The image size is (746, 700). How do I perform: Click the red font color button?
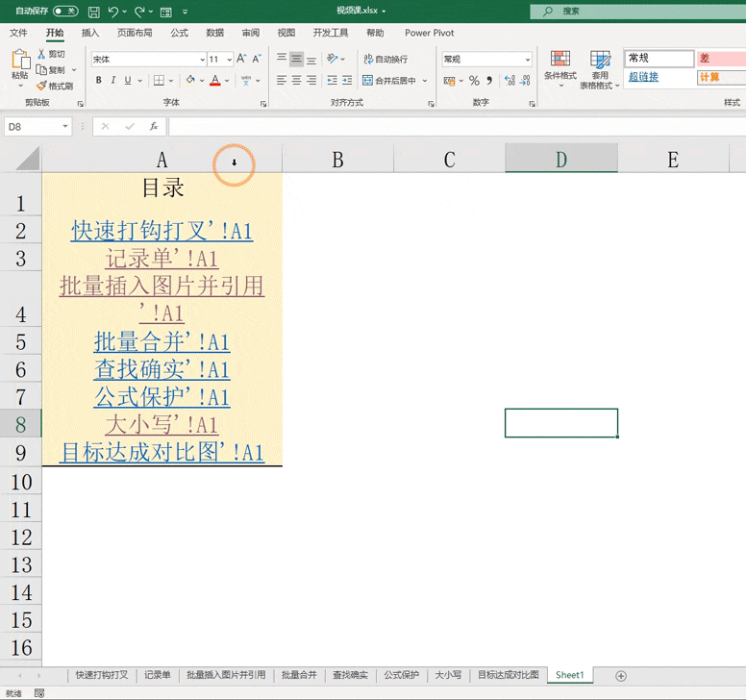point(215,80)
